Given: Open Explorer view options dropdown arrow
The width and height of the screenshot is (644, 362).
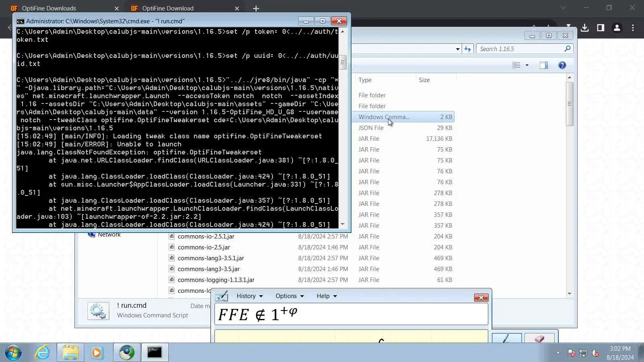Looking at the screenshot, I should point(527,65).
